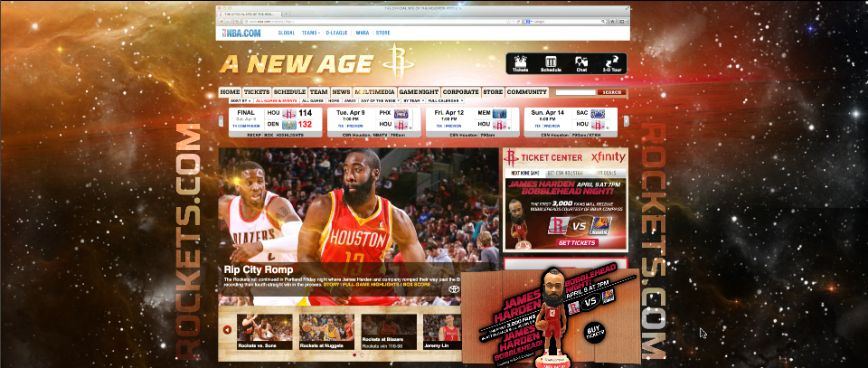Click the red SEARCH button
Image resolution: width=868 pixels, height=368 pixels.
(612, 92)
